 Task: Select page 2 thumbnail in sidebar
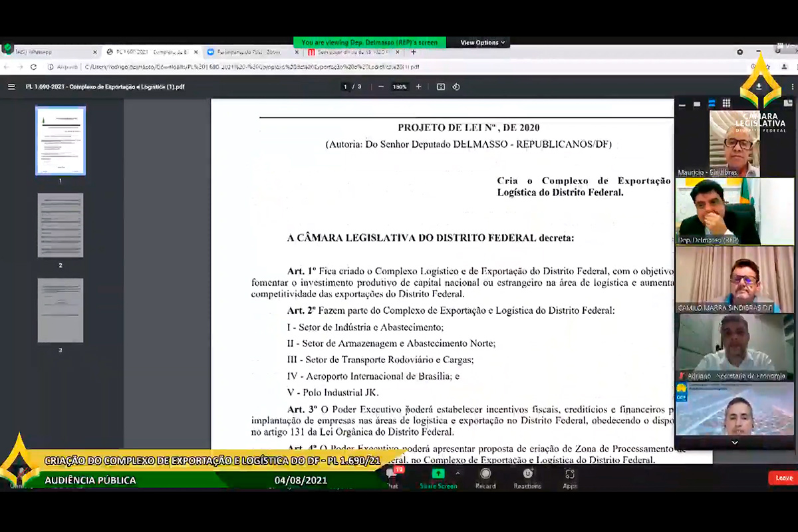pos(61,225)
